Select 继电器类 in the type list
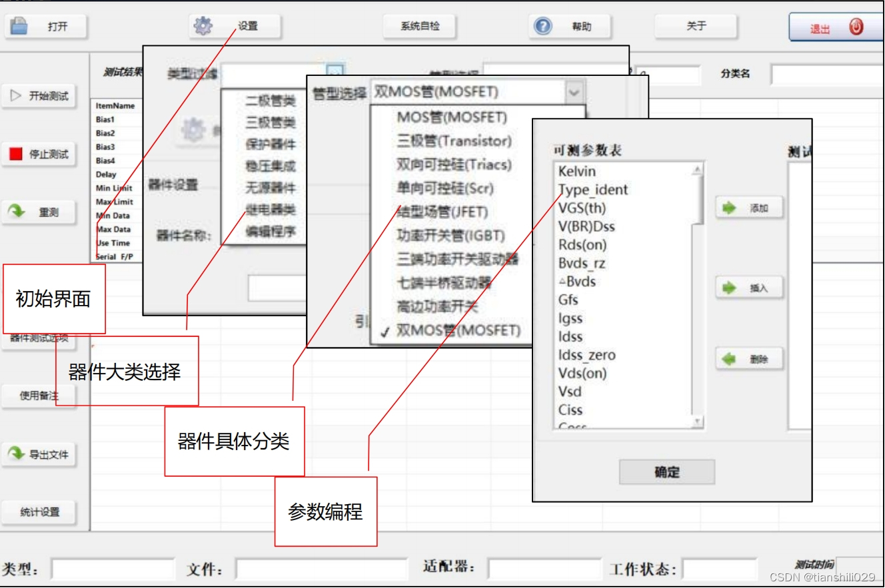 [x=271, y=210]
